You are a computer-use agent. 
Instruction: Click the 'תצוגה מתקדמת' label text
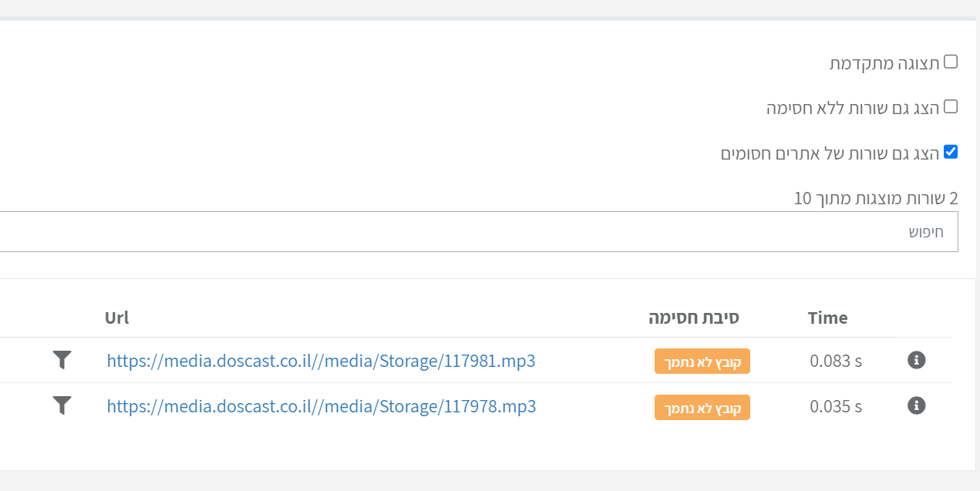coord(884,63)
